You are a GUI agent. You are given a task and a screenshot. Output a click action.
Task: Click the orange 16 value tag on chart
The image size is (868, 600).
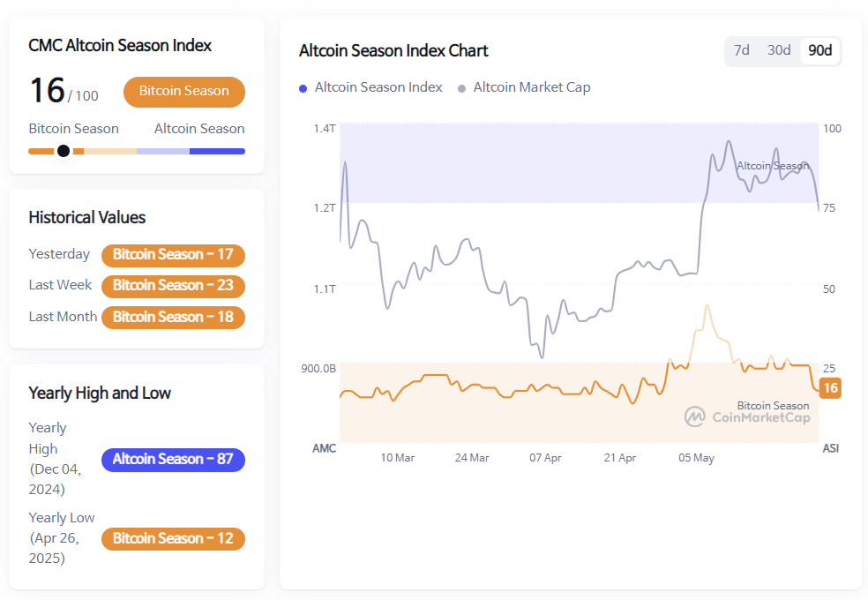tap(829, 388)
